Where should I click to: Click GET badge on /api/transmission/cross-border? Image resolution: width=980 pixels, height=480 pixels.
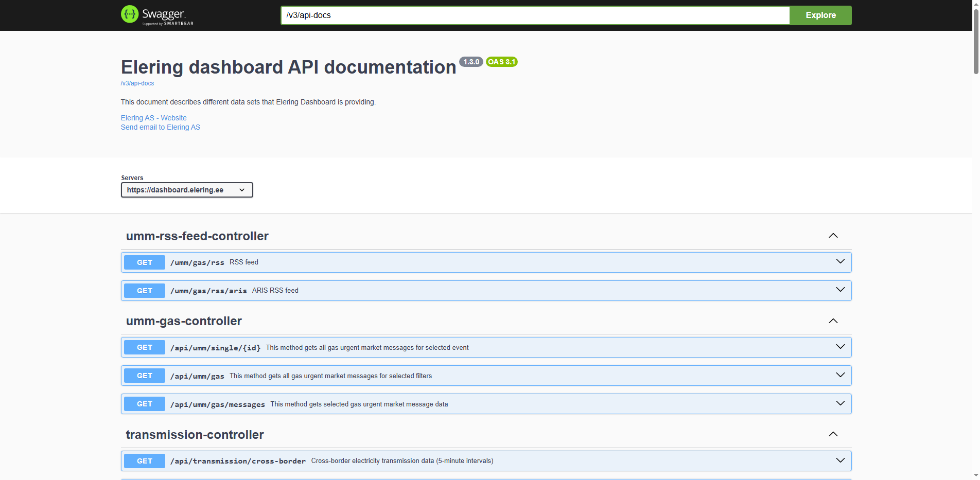[x=144, y=460]
